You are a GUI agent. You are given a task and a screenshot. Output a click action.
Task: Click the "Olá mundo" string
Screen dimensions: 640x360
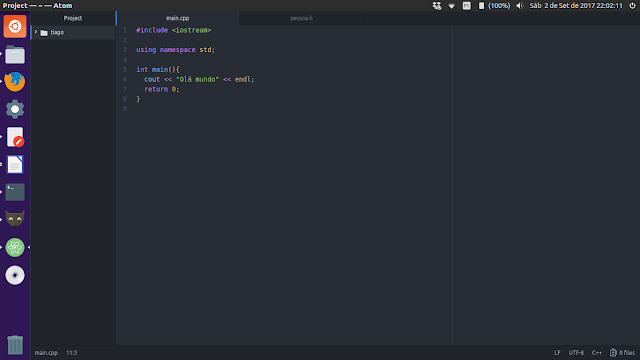pyautogui.click(x=198, y=79)
